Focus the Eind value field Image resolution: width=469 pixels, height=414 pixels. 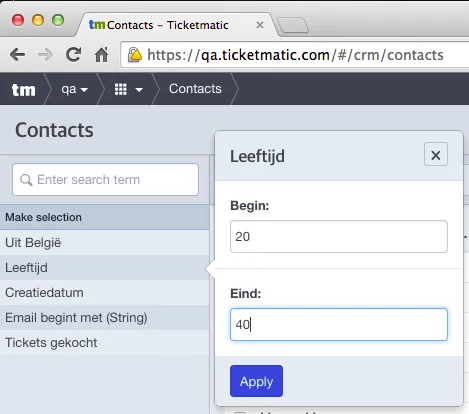pos(339,324)
